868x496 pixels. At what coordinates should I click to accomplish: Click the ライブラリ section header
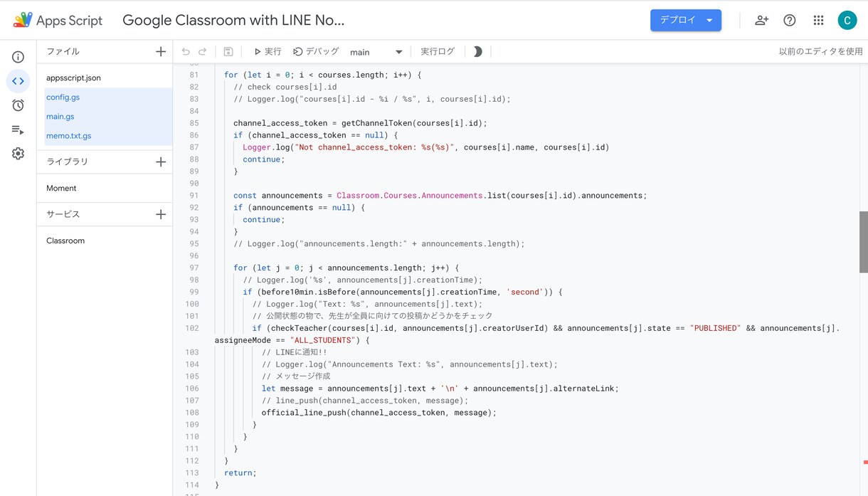(x=68, y=162)
